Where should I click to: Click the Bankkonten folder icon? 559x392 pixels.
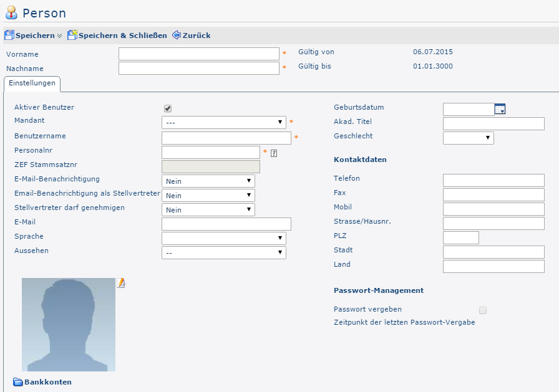click(x=17, y=382)
